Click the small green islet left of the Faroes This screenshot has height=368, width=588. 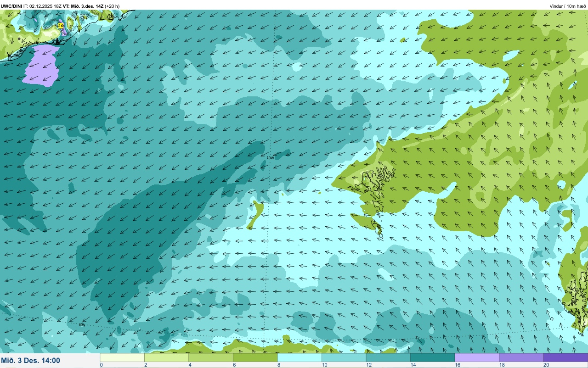coord(255,215)
